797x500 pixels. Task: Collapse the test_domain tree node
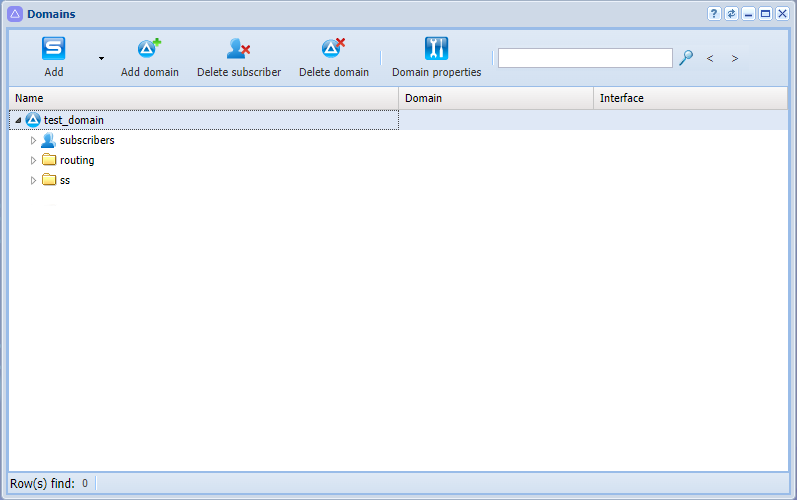[18, 120]
